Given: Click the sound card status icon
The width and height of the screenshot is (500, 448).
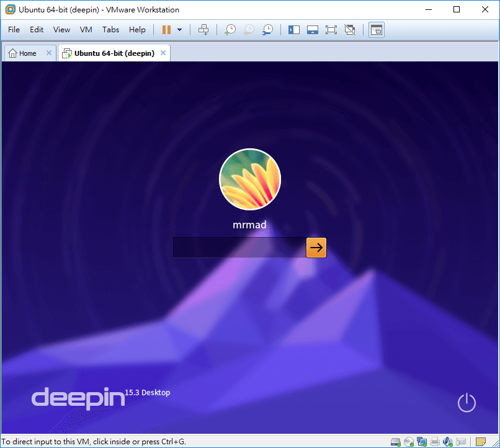Looking at the screenshot, I should [448, 441].
